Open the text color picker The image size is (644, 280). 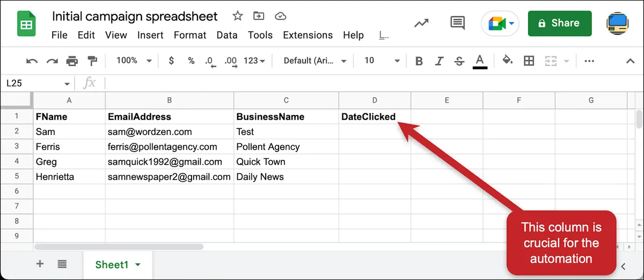[480, 61]
